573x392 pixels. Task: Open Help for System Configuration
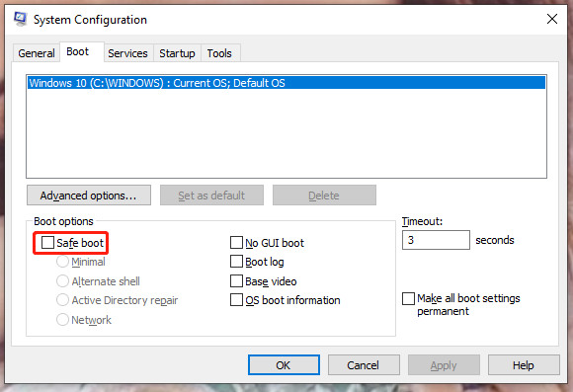click(x=524, y=365)
